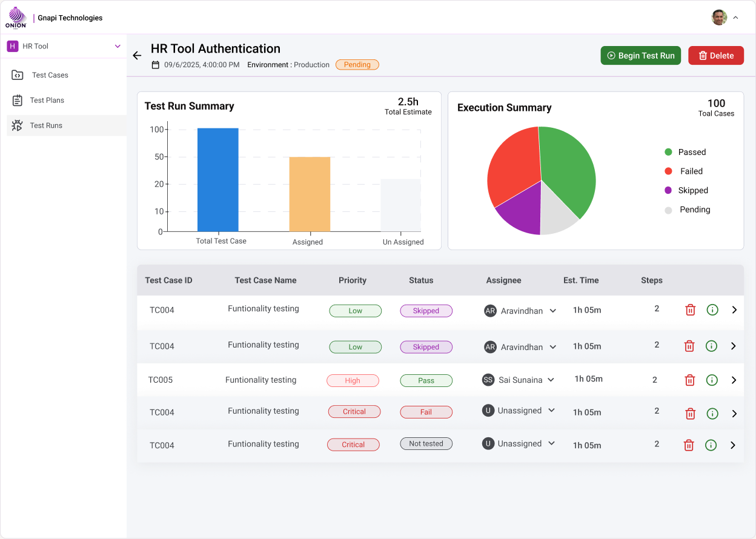756x539 pixels.
Task: View info for the Not tested row
Action: [711, 445]
